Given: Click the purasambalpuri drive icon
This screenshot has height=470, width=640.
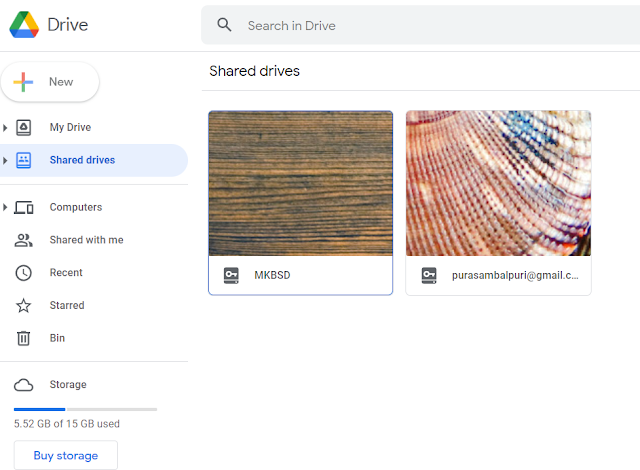Looking at the screenshot, I should 429,275.
